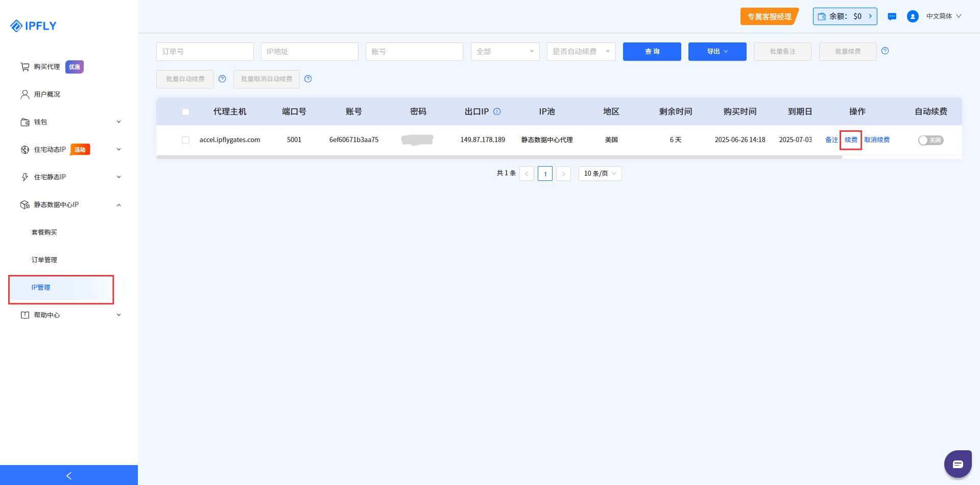The height and width of the screenshot is (485, 980).
Task: Toggle the select-all checkbox in table header
Action: 185,112
